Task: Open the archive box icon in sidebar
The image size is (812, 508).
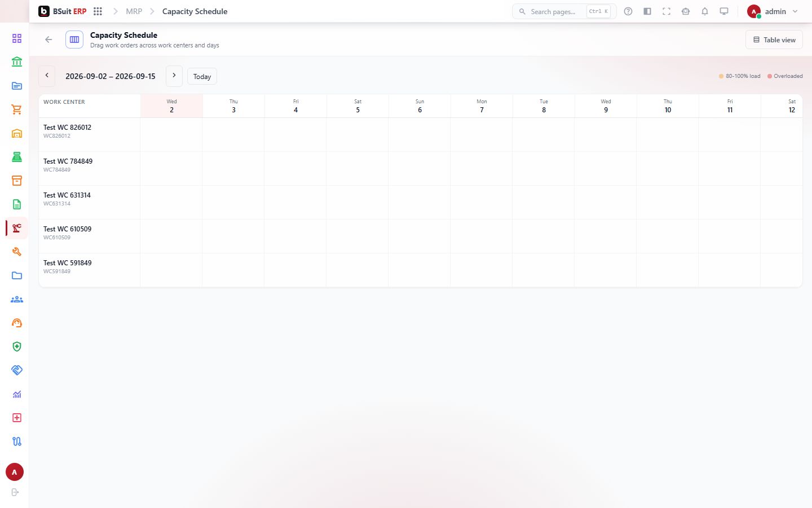Action: 17,181
